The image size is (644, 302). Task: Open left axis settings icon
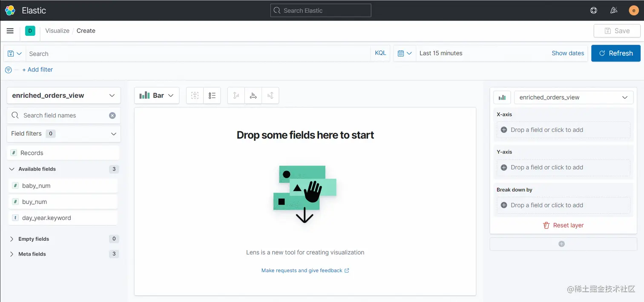[236, 95]
